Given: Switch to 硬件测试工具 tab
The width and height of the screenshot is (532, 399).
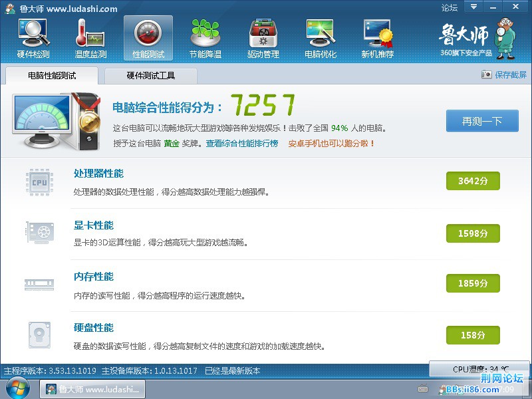Looking at the screenshot, I should pos(151,76).
